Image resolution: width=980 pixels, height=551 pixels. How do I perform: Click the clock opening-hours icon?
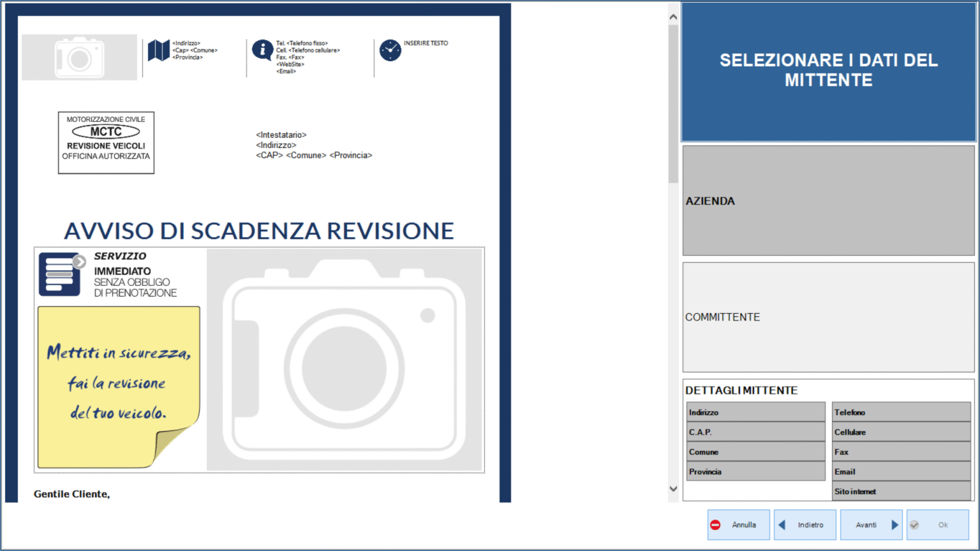(390, 50)
